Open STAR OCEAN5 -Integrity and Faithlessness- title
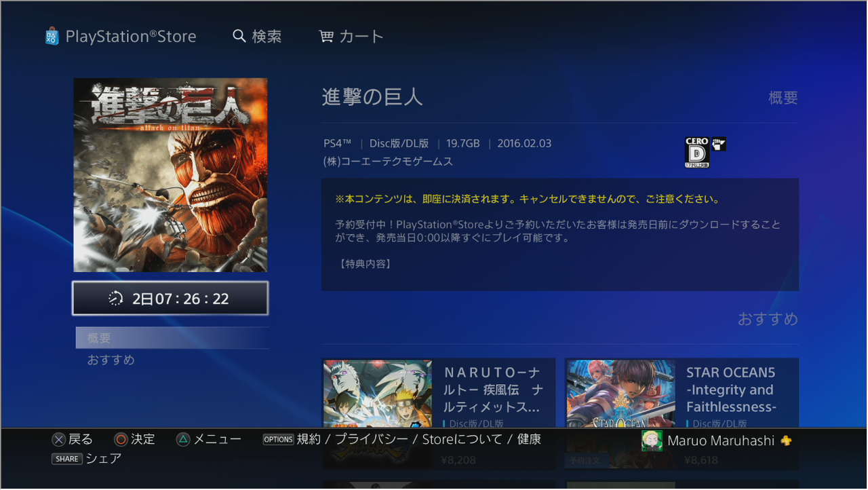The height and width of the screenshot is (490, 868). (x=731, y=390)
